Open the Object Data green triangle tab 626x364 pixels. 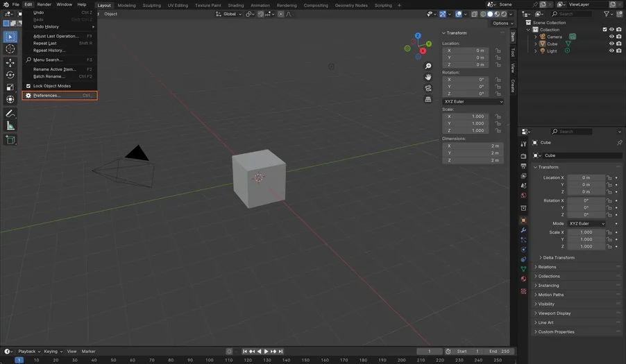click(523, 269)
